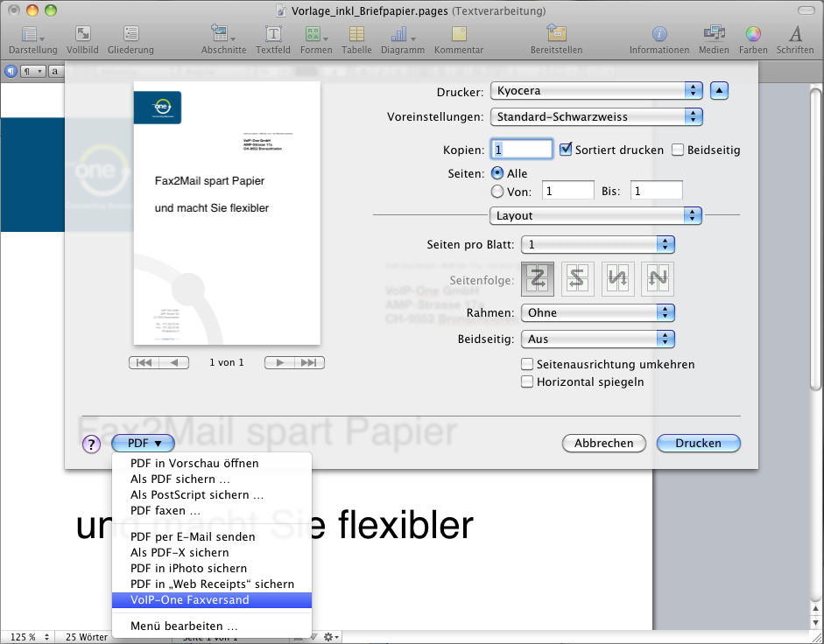Go to previous preview page
824x644 pixels.
coord(174,362)
